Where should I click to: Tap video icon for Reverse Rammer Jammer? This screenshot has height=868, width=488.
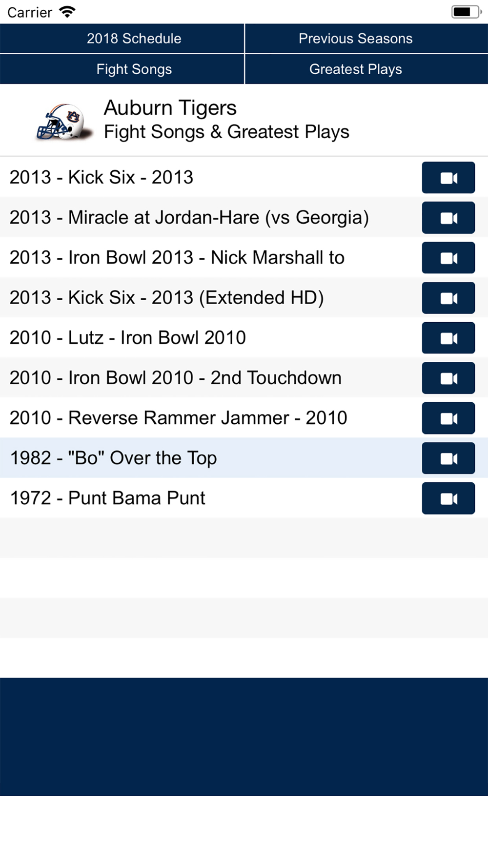[448, 418]
